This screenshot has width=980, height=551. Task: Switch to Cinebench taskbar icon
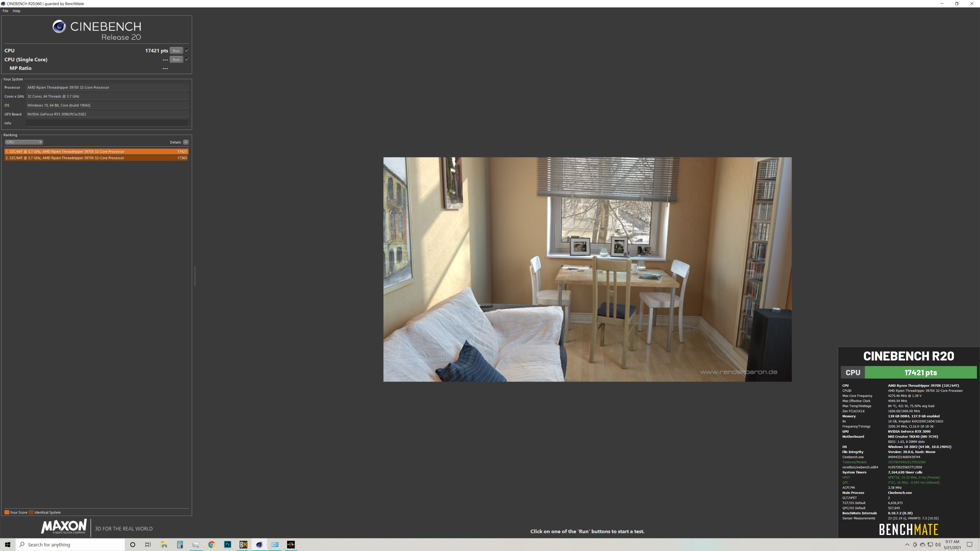[x=259, y=545]
